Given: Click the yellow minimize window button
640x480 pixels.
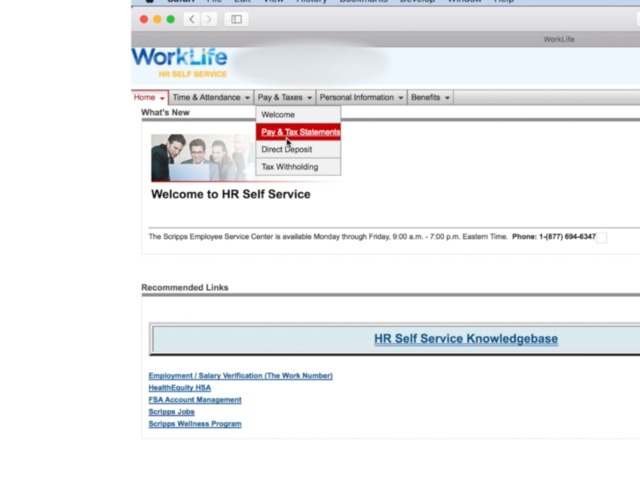Looking at the screenshot, I should pos(157,19).
